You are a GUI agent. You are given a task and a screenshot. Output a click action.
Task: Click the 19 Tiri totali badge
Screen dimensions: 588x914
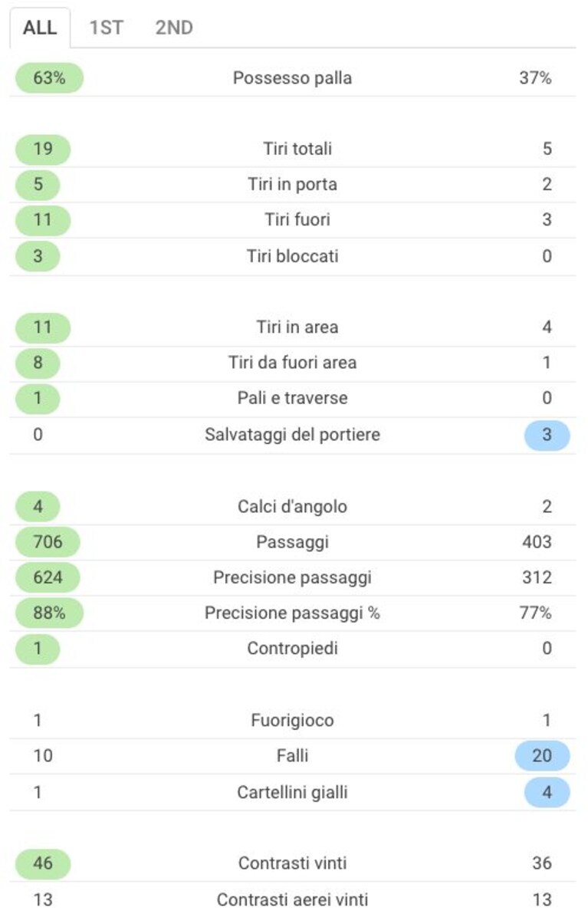pos(43,149)
